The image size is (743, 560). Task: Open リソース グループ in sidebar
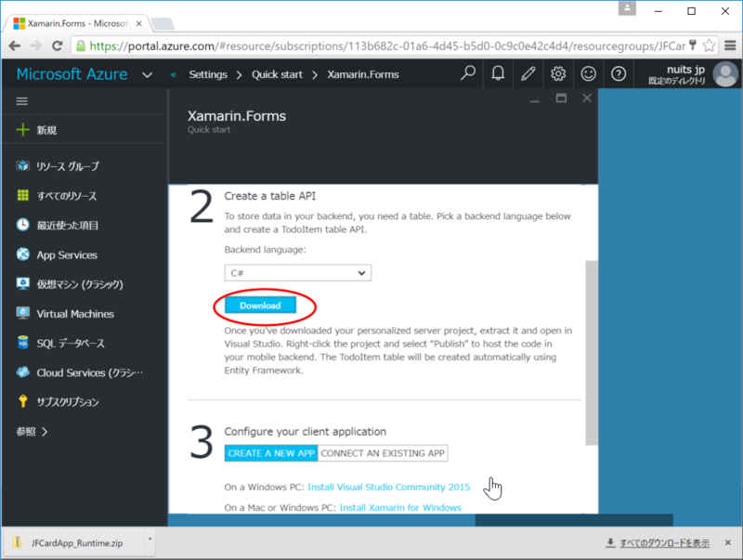pyautogui.click(x=67, y=166)
